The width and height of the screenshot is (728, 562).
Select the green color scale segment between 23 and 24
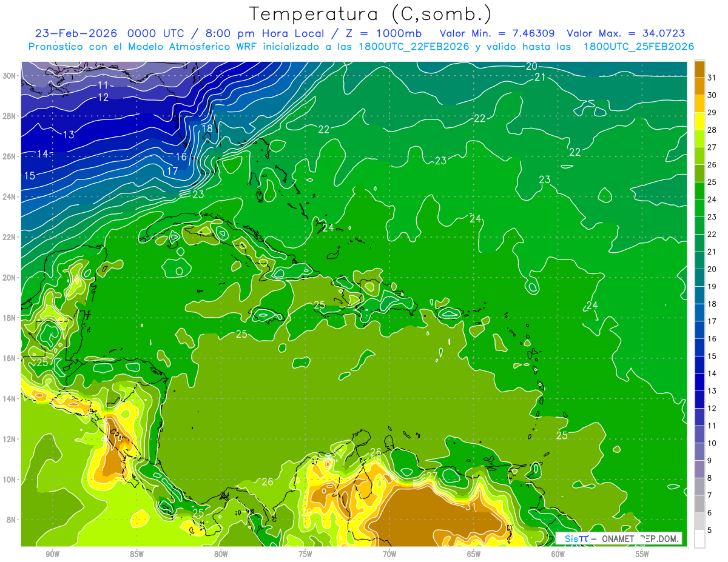tap(699, 208)
